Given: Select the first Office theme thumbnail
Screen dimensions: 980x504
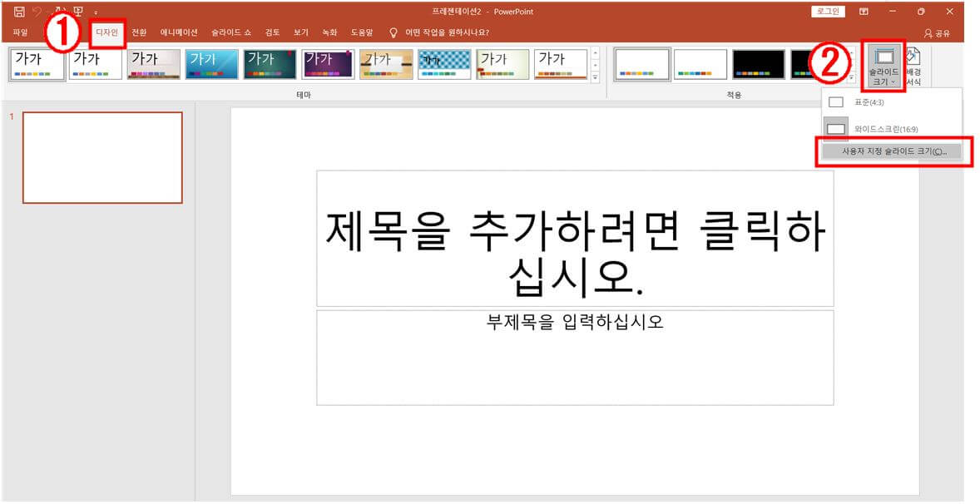Looking at the screenshot, I should click(x=36, y=63).
